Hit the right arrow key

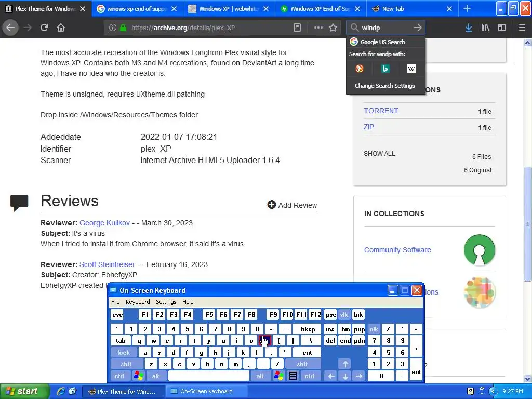click(359, 376)
